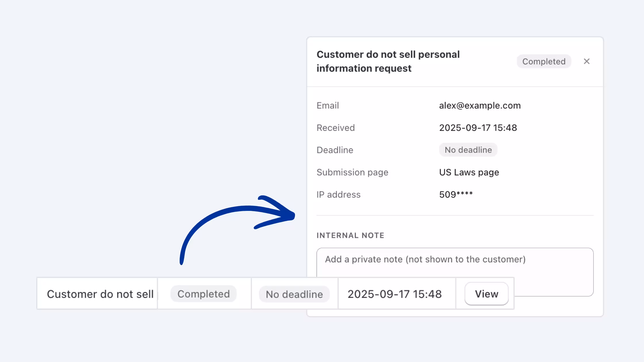Click the No deadline badge in table row
The height and width of the screenshot is (362, 644).
tap(294, 294)
